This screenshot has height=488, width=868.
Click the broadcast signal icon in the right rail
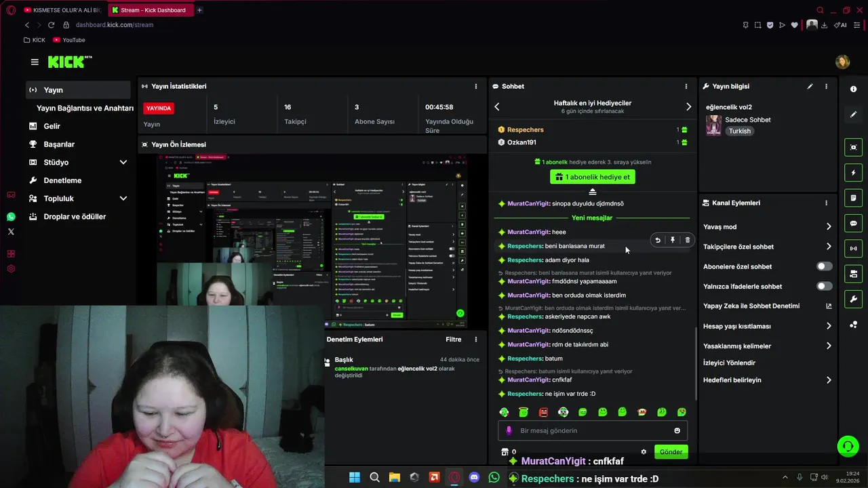(853, 249)
